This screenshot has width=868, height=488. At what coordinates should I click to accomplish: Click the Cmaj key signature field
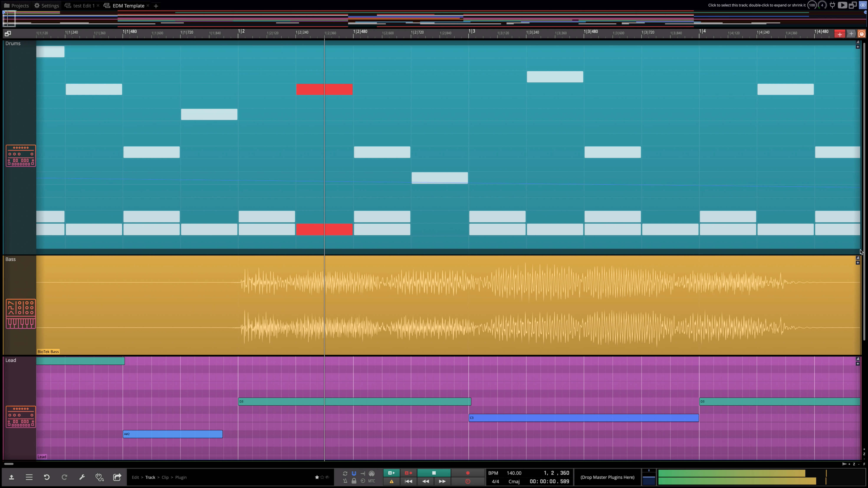(x=514, y=481)
